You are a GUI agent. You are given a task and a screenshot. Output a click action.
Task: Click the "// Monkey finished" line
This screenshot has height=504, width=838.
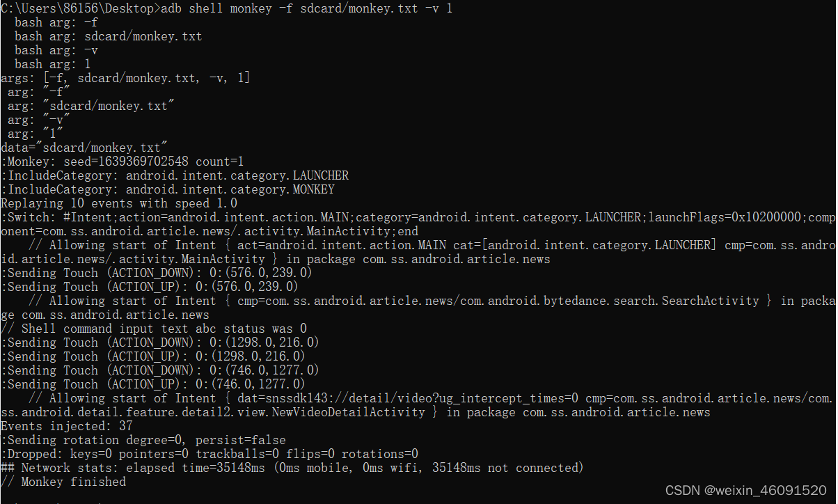point(63,482)
